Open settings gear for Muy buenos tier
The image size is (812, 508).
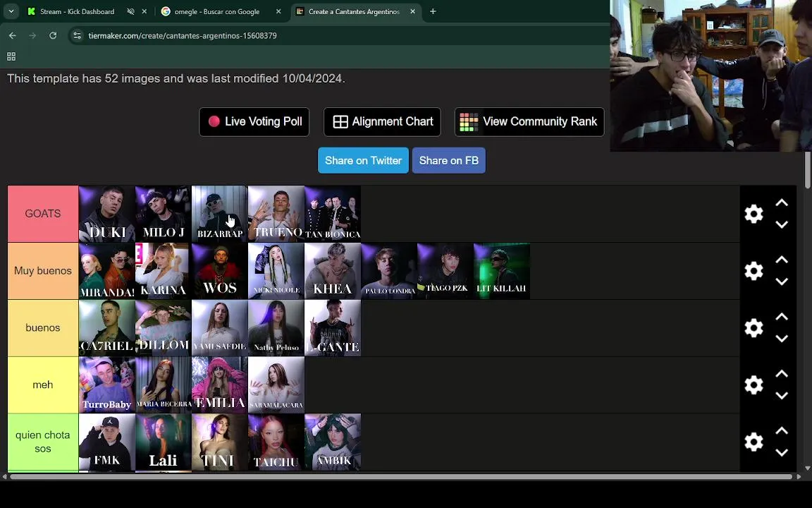[753, 271]
